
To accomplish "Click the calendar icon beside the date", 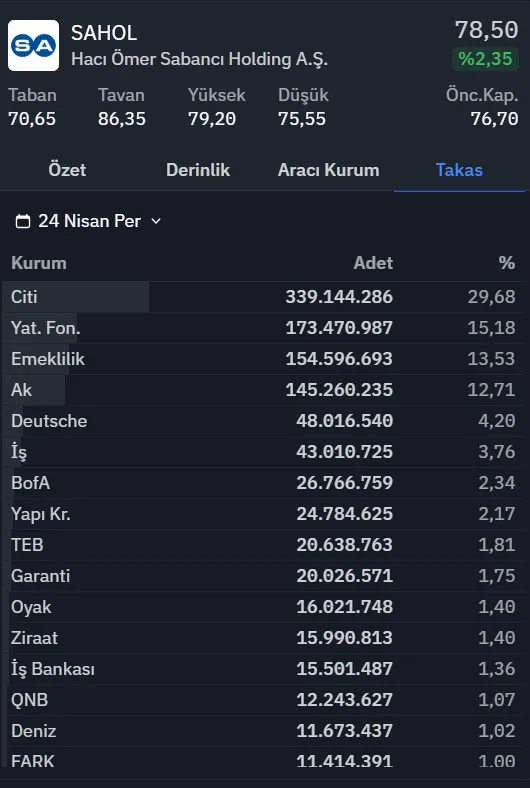I will pos(23,221).
